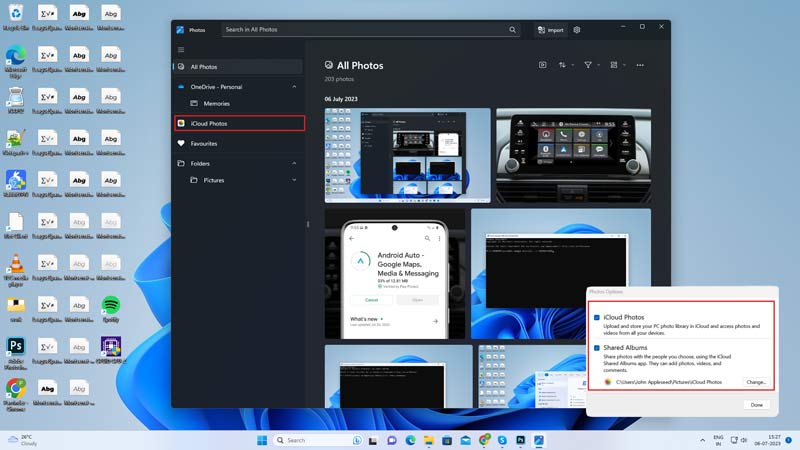The height and width of the screenshot is (450, 800).
Task: Click Done in Photos Options dialog
Action: tap(756, 405)
